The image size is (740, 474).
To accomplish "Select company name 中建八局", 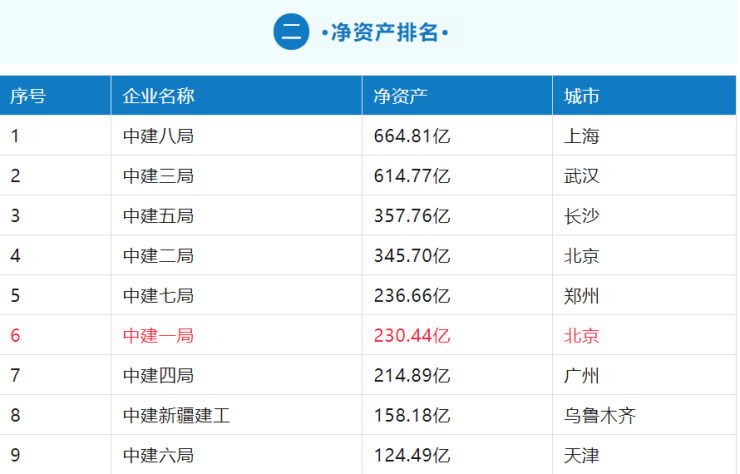I will click(x=159, y=136).
